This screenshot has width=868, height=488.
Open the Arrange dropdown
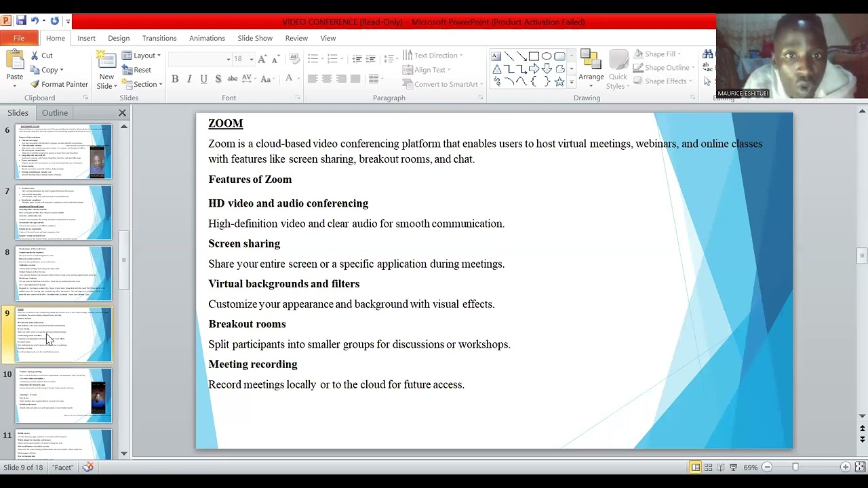(591, 70)
